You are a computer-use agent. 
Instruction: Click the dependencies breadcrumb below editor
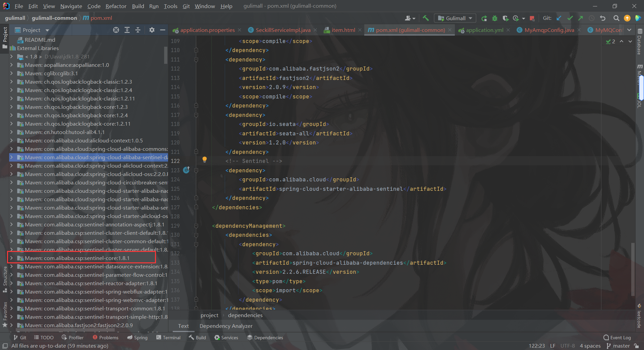click(x=245, y=315)
